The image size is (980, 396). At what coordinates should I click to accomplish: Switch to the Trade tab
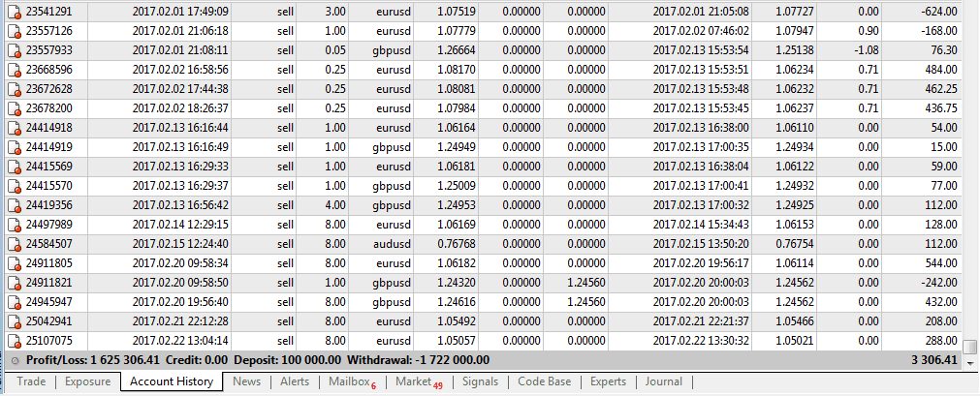(x=31, y=381)
